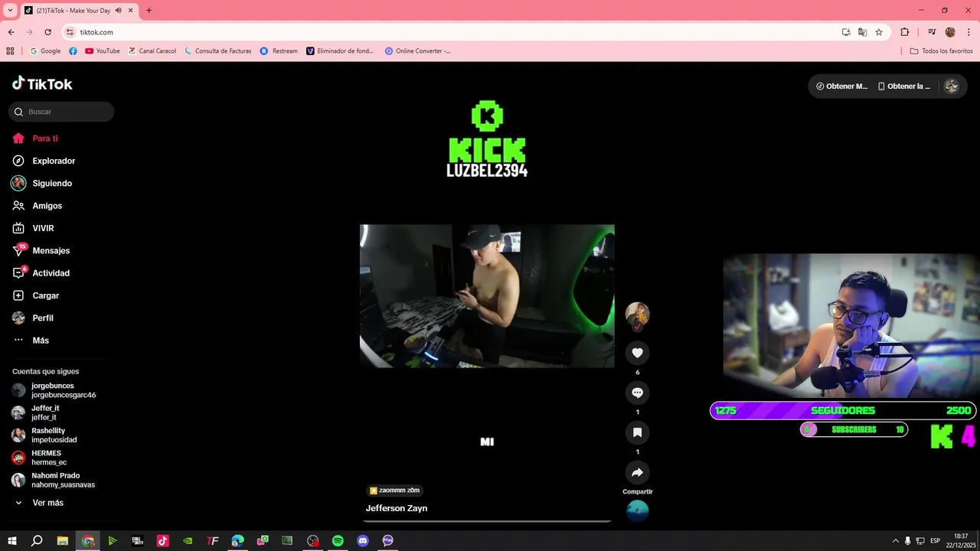Open the Chrome tab search dropdown
The image size is (980, 551).
point(10,11)
